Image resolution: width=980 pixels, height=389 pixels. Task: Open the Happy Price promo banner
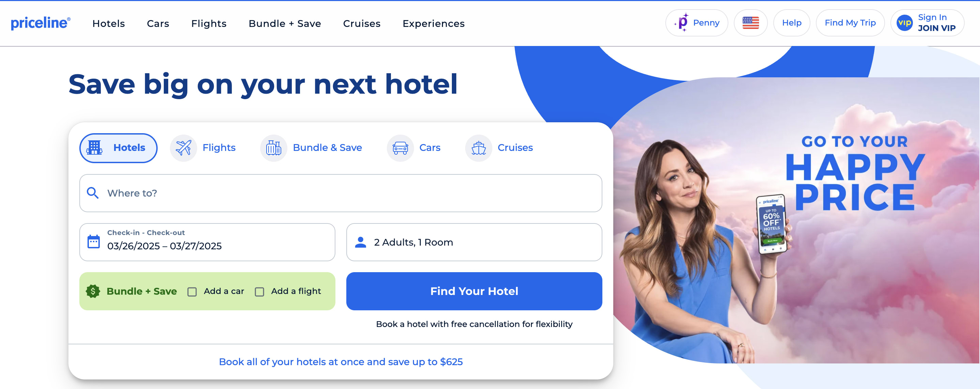(x=795, y=221)
